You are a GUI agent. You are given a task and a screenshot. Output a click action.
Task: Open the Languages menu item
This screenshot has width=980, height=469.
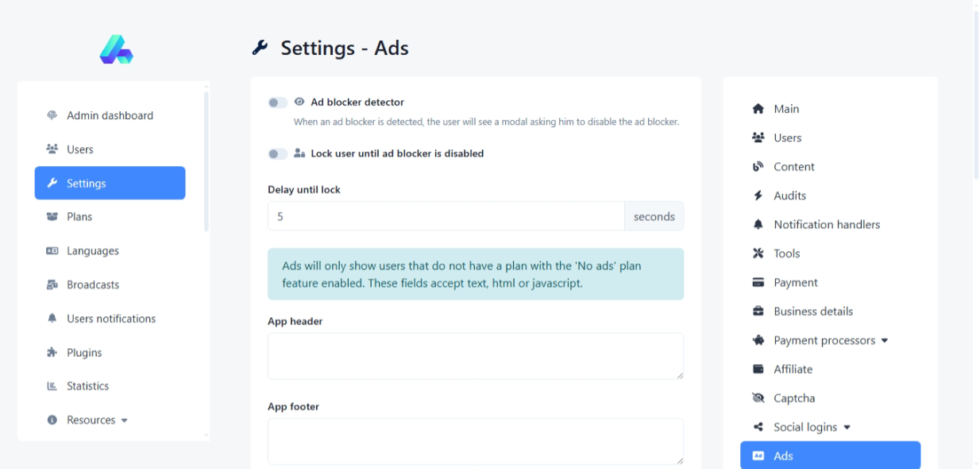coord(92,251)
